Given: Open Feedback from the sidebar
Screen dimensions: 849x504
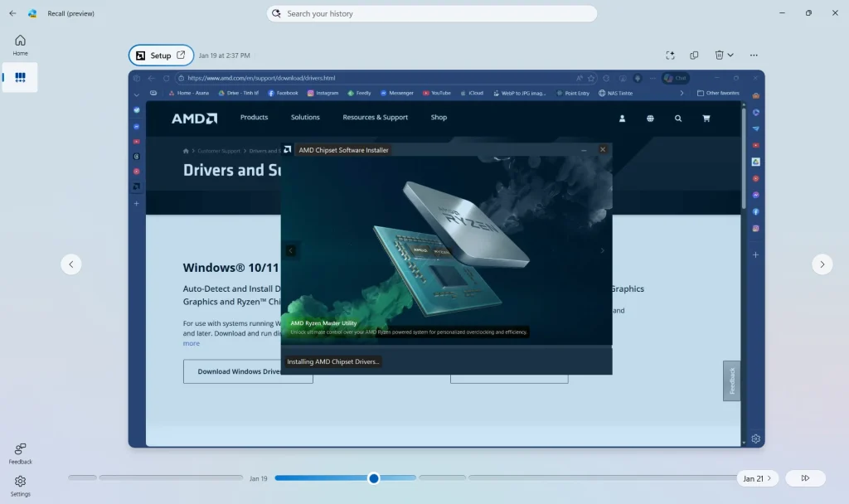Looking at the screenshot, I should (x=20, y=453).
